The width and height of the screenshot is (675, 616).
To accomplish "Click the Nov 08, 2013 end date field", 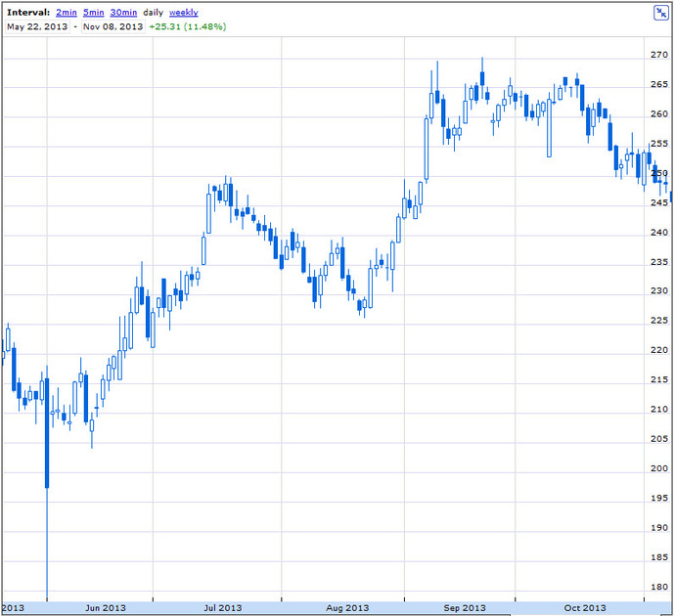I will point(112,26).
